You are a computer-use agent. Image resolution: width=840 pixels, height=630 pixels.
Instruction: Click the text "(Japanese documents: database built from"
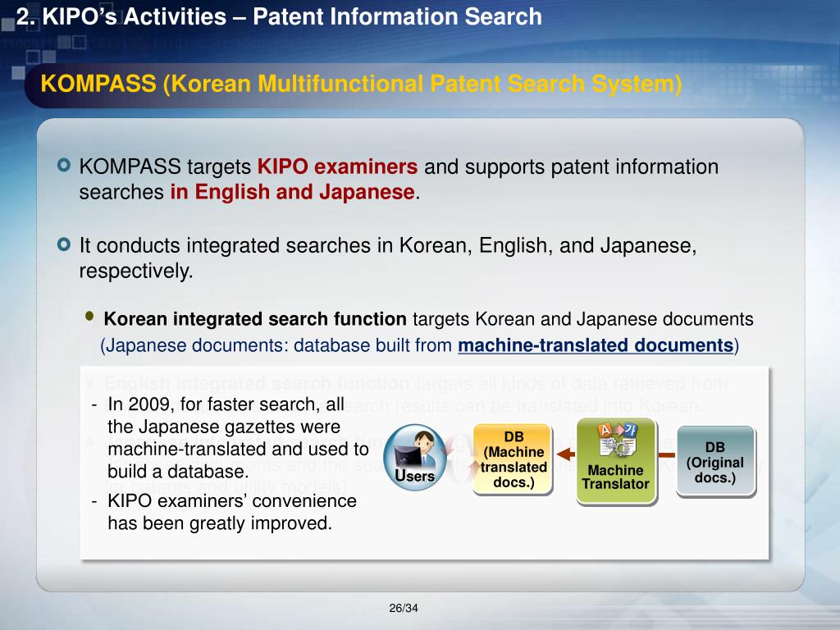276,345
